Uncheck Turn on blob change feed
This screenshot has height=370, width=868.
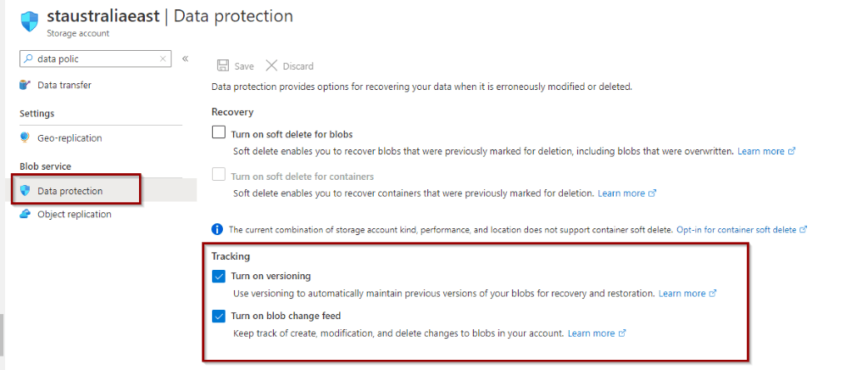[x=219, y=317]
